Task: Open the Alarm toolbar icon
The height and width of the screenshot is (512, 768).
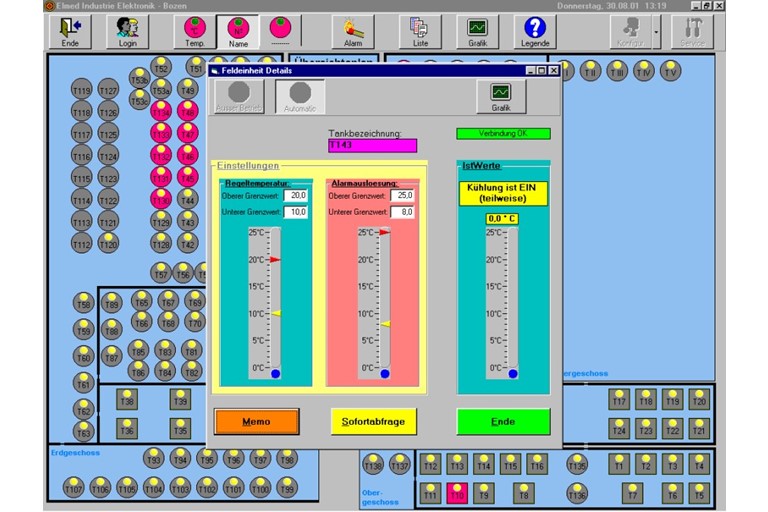Action: click(353, 31)
